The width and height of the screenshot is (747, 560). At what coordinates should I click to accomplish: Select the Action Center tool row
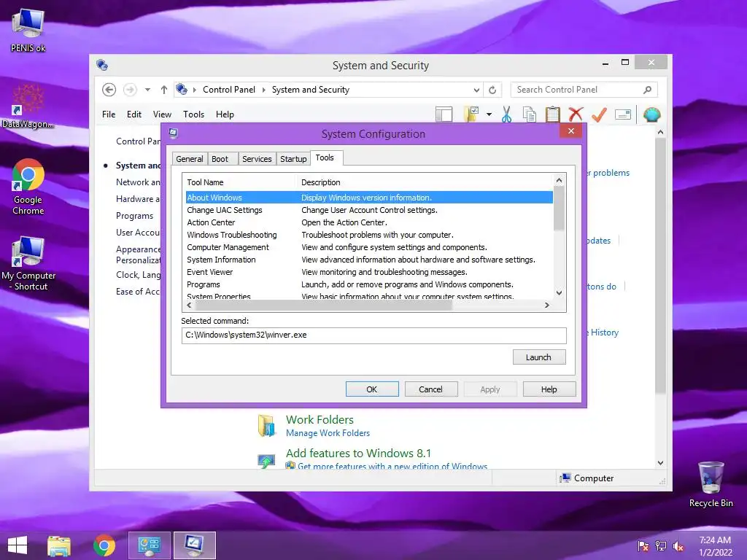(369, 222)
